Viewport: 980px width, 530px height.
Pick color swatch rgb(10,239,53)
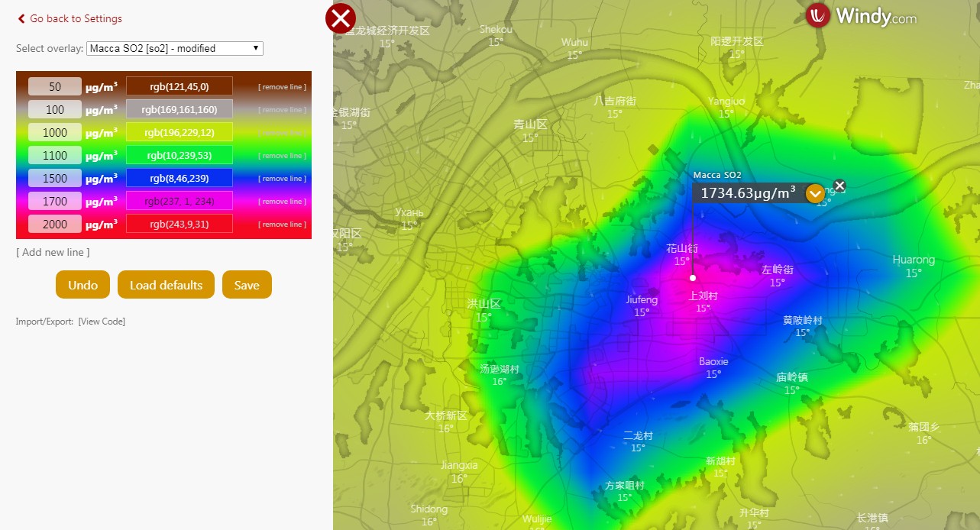coord(180,155)
